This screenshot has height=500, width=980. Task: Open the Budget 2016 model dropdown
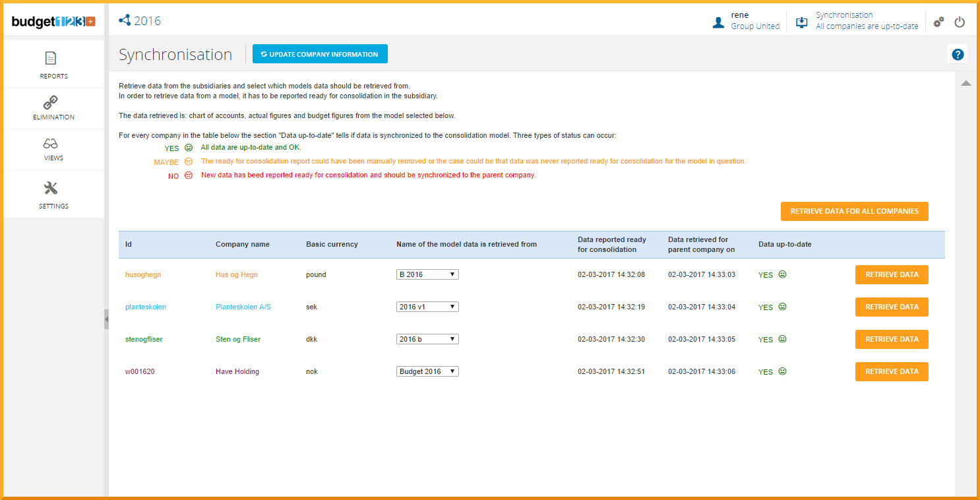coord(427,371)
